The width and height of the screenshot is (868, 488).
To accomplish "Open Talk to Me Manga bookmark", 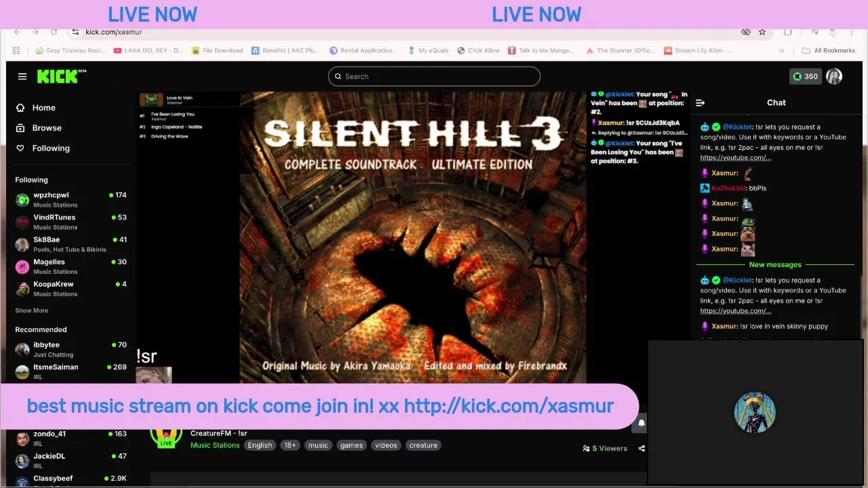I will 541,51.
